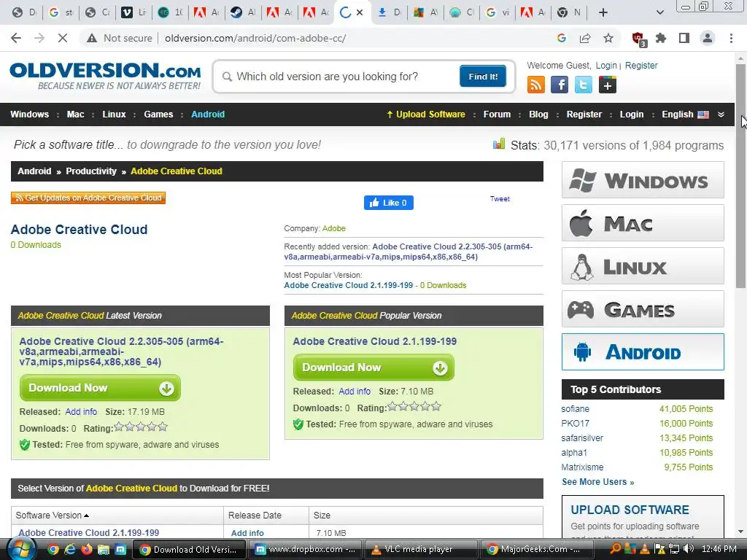747x560 pixels.
Task: Open Firefox from the quick launch bar
Action: pos(86,550)
